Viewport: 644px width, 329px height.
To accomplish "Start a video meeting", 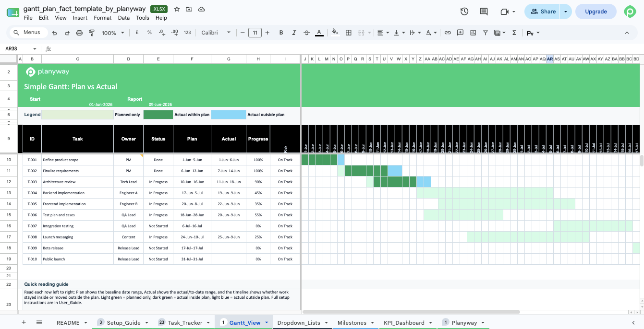I will [507, 12].
